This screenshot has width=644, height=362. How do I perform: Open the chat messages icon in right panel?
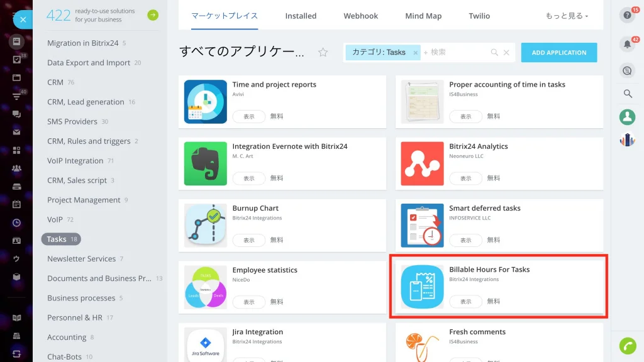tap(627, 70)
